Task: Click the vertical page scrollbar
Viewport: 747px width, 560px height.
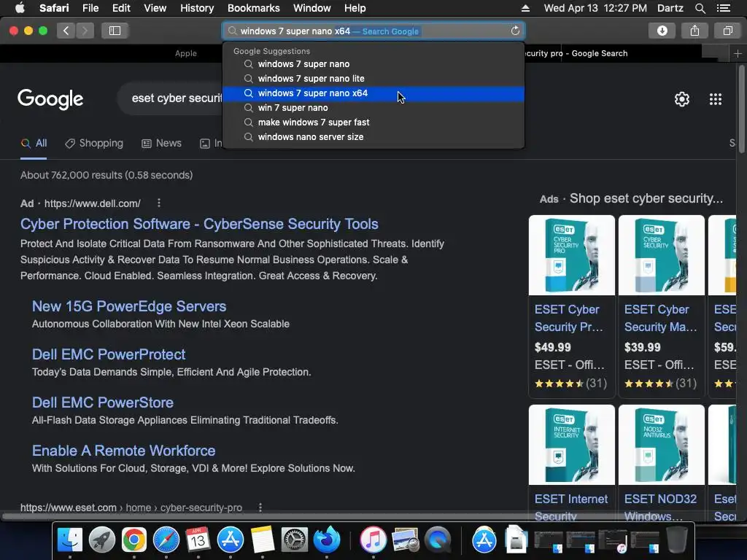Action: tap(741, 109)
